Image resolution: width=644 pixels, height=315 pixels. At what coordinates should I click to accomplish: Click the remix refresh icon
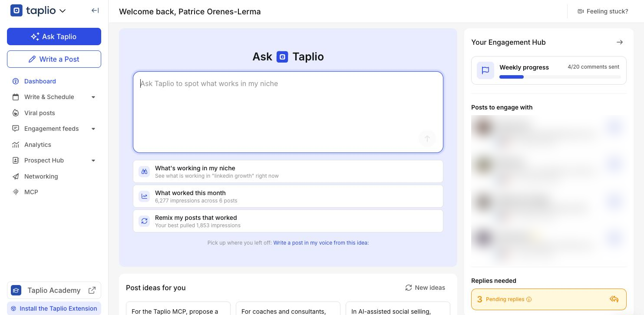click(x=144, y=221)
